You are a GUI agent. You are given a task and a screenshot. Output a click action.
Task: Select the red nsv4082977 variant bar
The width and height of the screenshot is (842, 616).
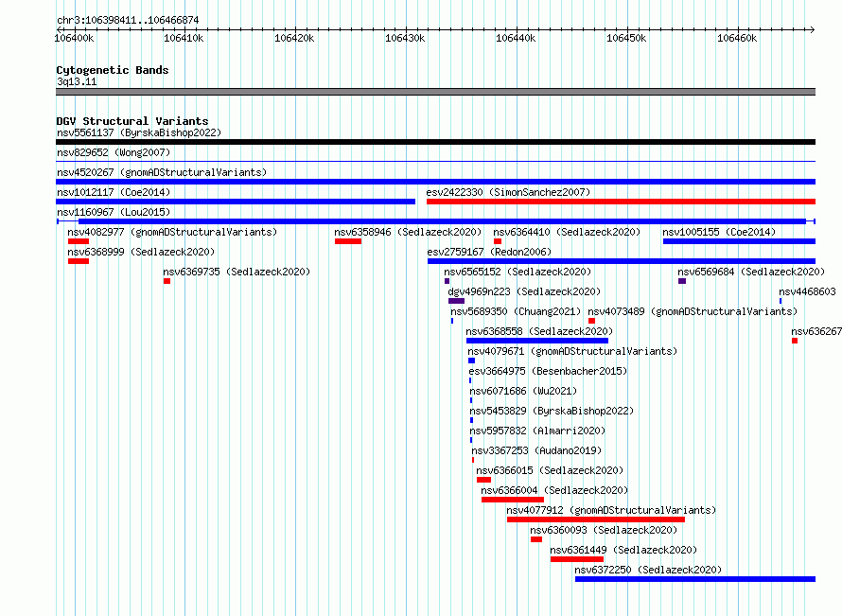coord(79,241)
